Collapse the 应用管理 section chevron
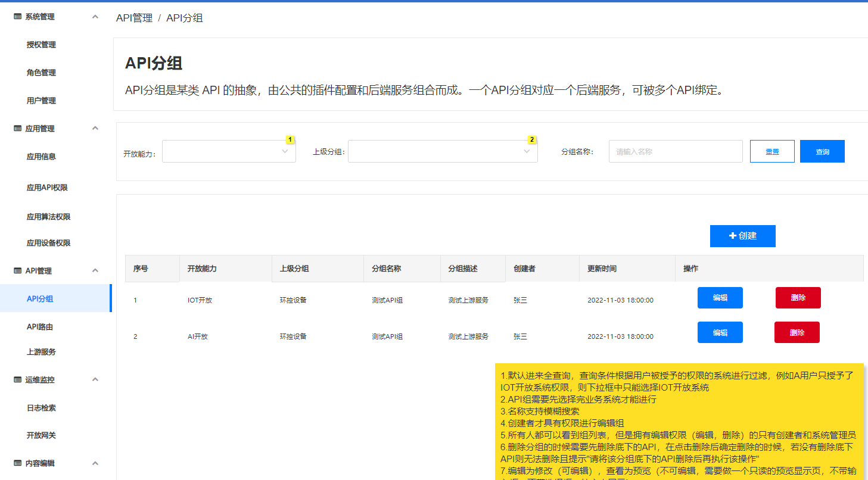868x480 pixels. (95, 128)
